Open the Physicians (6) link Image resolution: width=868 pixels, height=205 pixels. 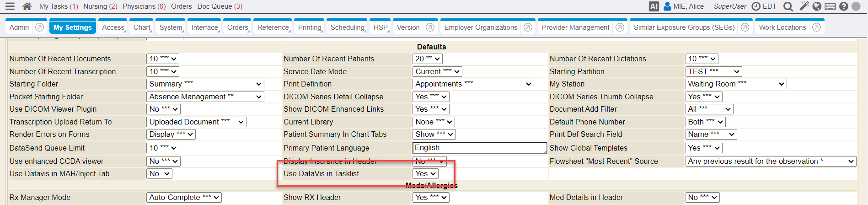pyautogui.click(x=144, y=6)
